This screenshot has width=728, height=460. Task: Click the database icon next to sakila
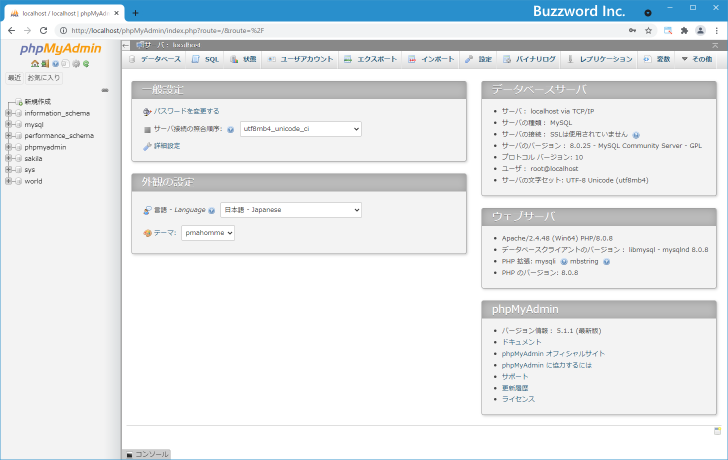pyautogui.click(x=19, y=158)
